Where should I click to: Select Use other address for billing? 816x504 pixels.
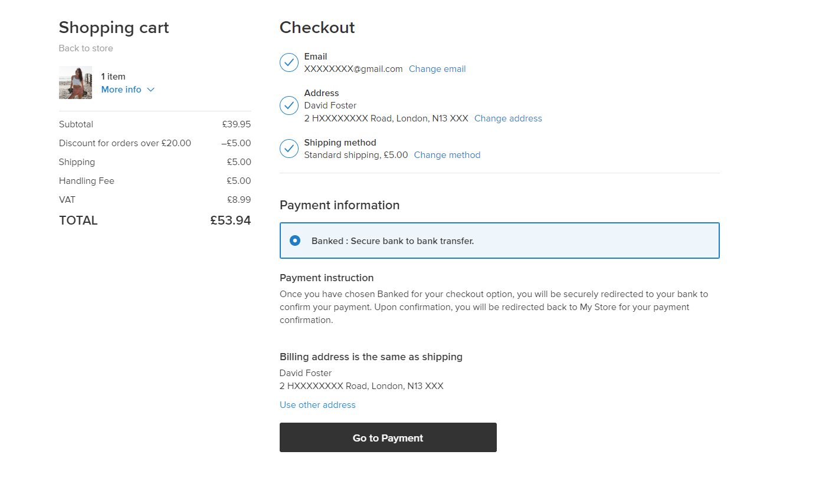(x=317, y=405)
